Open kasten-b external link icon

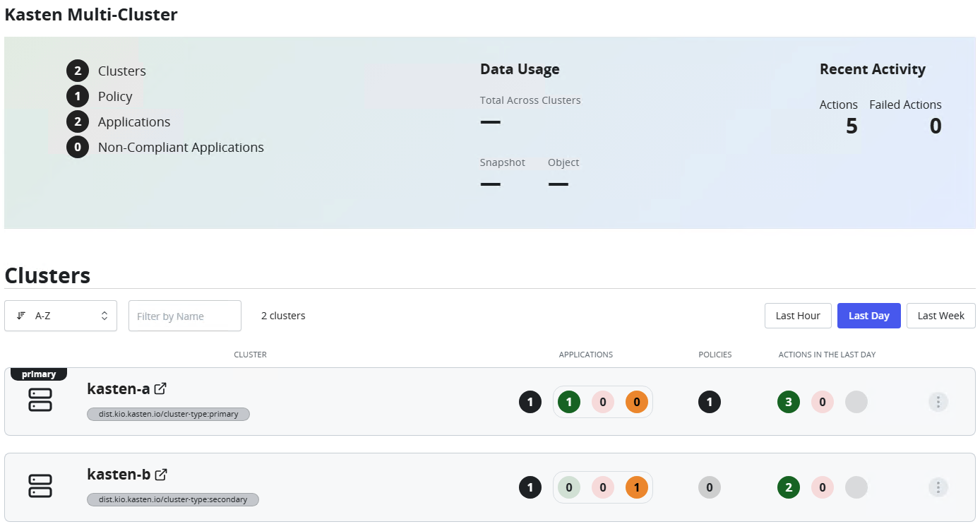(x=162, y=474)
